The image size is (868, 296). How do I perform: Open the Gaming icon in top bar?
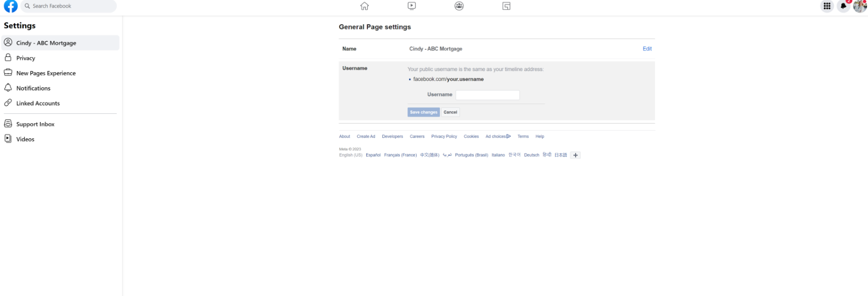(x=506, y=6)
